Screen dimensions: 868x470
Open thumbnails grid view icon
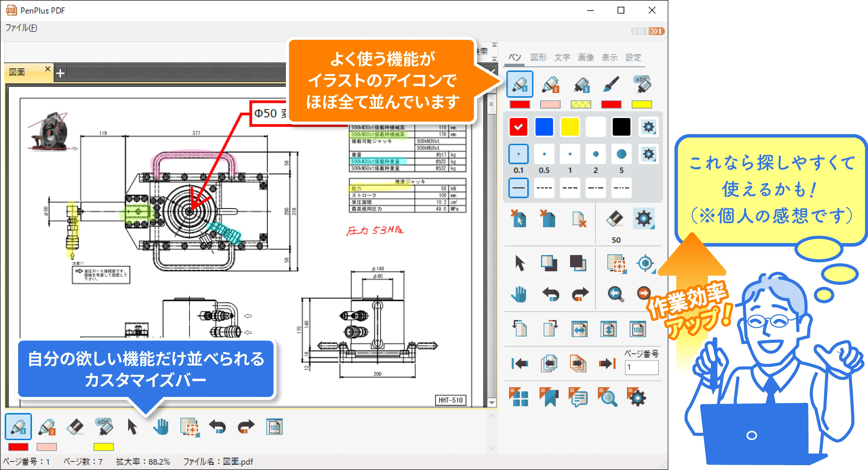click(519, 397)
